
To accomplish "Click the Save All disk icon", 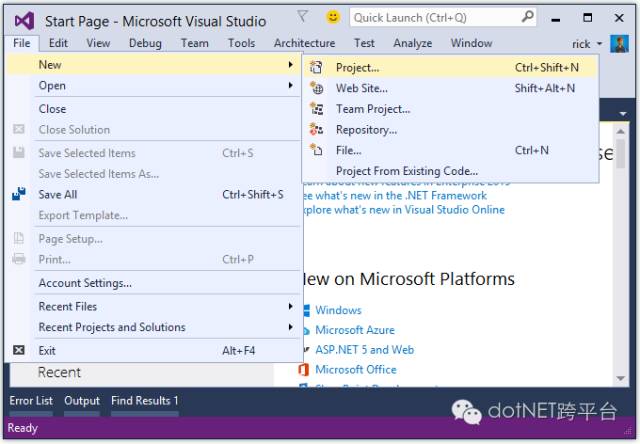I will 19,194.
